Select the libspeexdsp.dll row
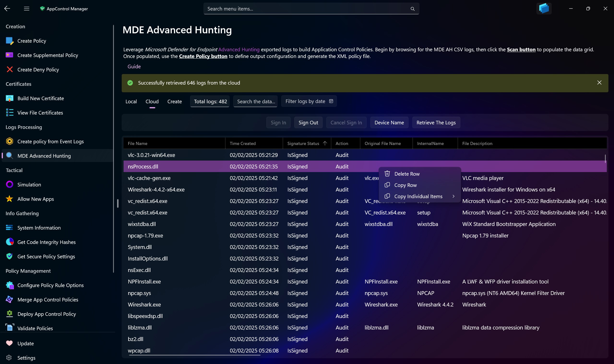This screenshot has width=614, height=364. pyautogui.click(x=365, y=316)
